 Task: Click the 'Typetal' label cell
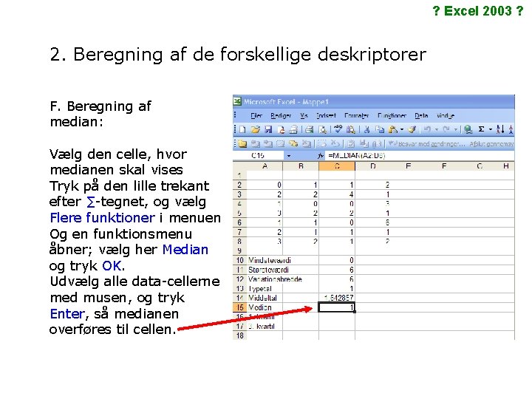[x=265, y=288]
